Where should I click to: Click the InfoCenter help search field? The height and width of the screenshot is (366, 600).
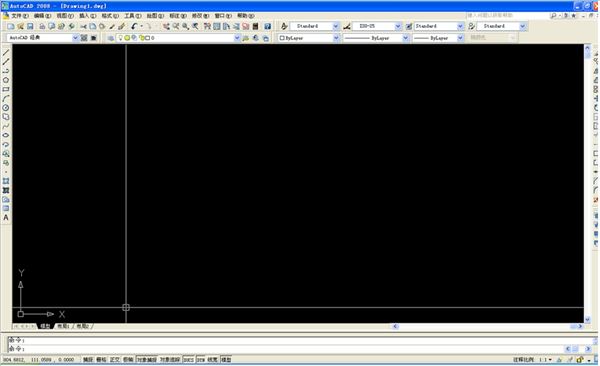click(x=506, y=15)
